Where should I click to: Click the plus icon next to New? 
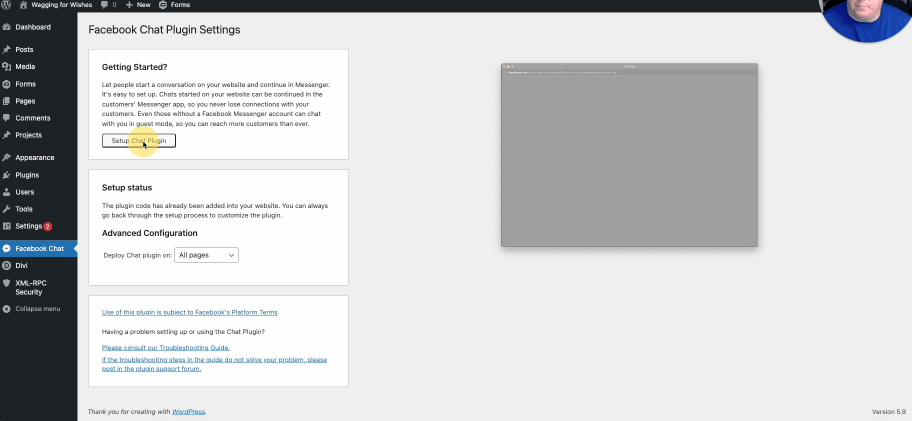coord(129,5)
